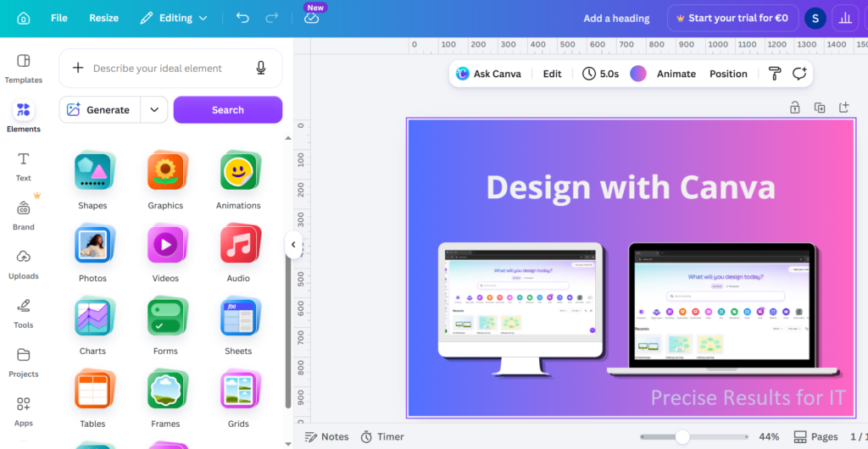This screenshot has height=449, width=868.
Task: Focus the Describe your ideal element field
Action: coord(170,68)
